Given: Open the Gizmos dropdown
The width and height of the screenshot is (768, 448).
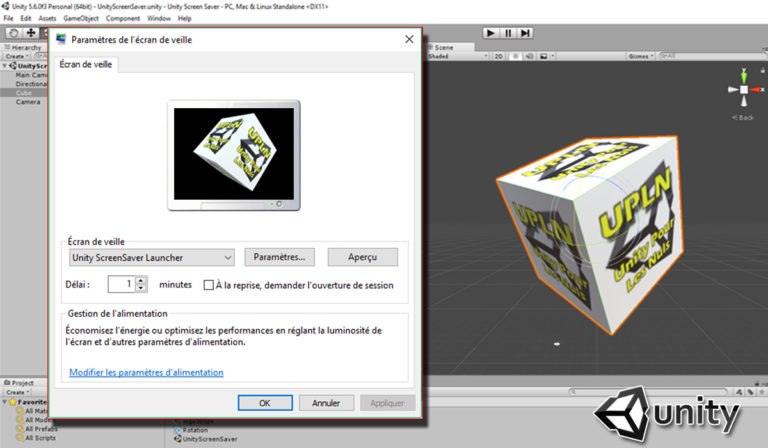Looking at the screenshot, I should tap(641, 56).
